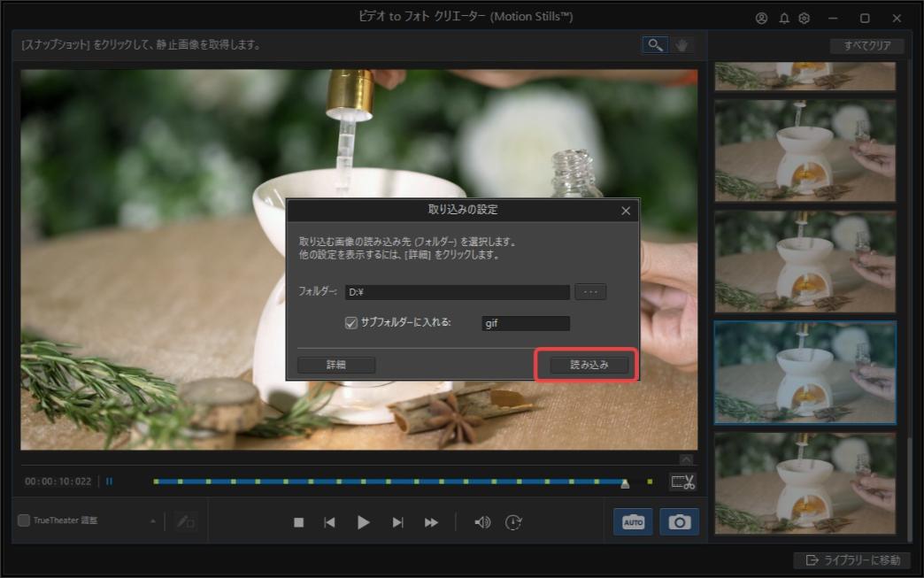The width and height of the screenshot is (924, 578).
Task: Open the folder browse ... button
Action: click(590, 291)
